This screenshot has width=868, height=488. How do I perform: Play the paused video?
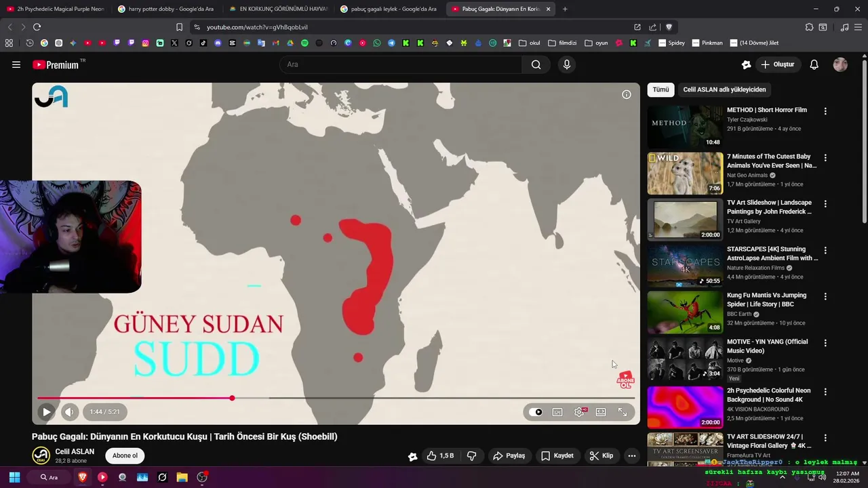pos(46,411)
